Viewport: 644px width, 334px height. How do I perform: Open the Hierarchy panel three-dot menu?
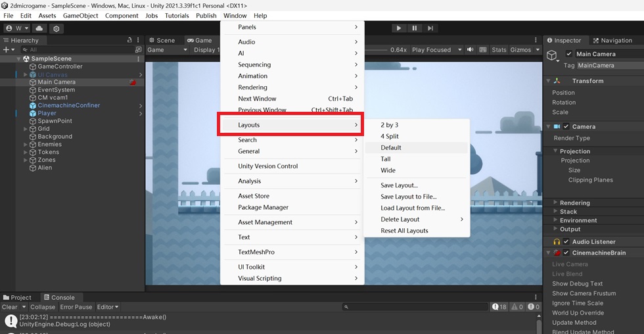138,40
